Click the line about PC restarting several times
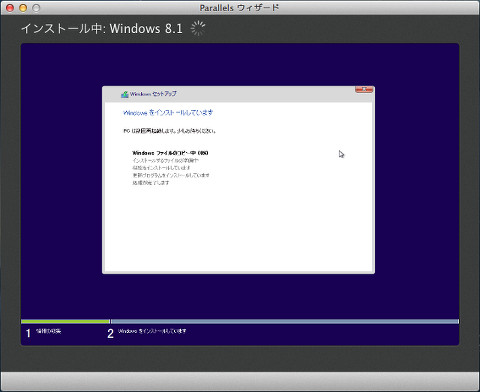 point(170,131)
